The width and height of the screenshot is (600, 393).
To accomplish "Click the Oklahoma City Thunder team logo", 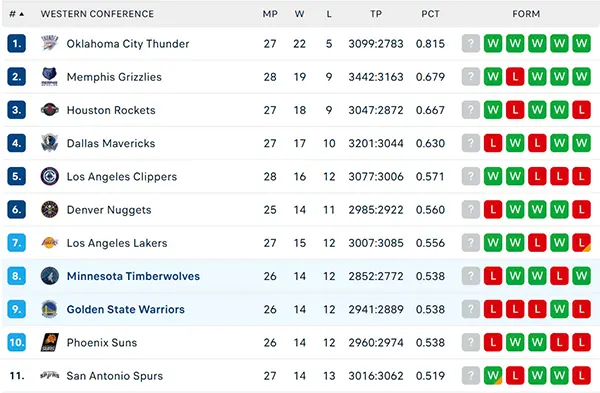I will (50, 43).
